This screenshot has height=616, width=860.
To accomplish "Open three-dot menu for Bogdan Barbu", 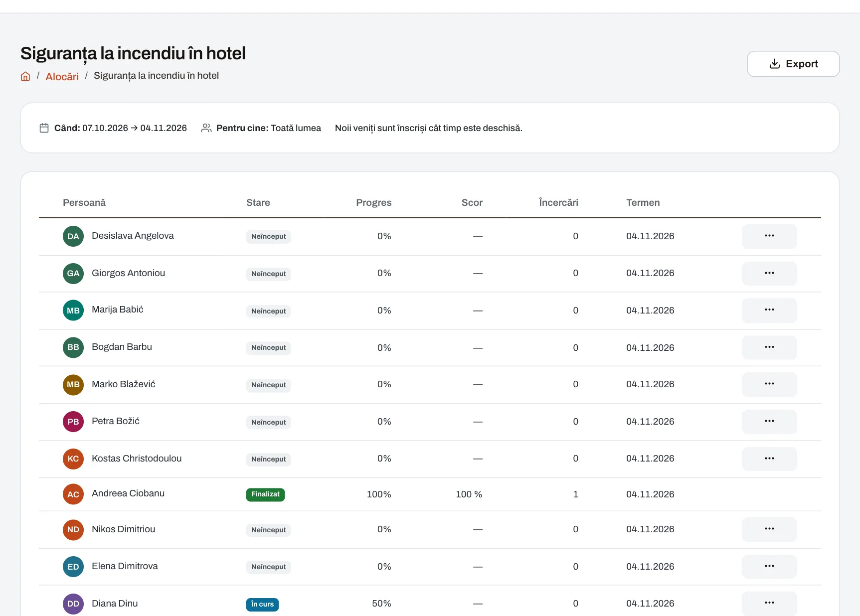I will [769, 347].
